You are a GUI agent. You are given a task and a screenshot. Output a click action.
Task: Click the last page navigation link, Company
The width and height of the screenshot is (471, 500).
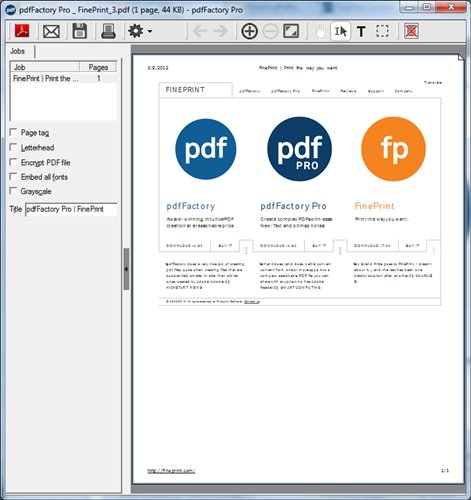404,91
